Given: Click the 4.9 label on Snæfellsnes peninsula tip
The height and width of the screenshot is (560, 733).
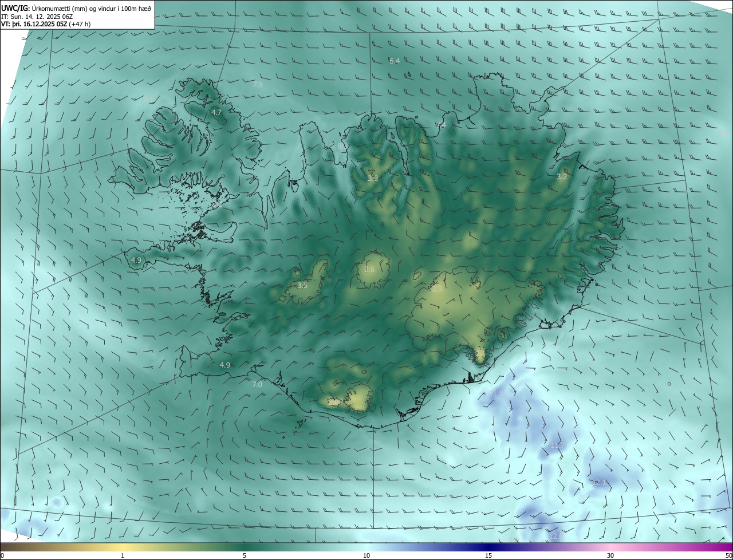Looking at the screenshot, I should [x=136, y=261].
